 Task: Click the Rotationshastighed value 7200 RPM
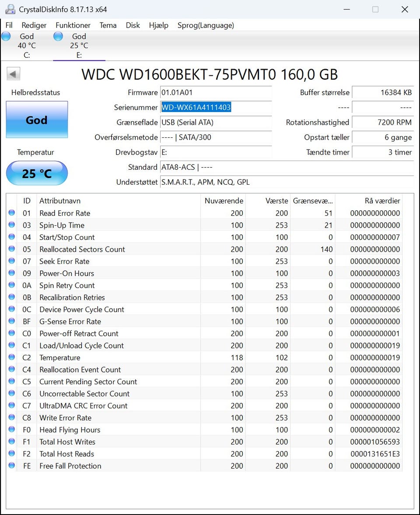coord(382,122)
